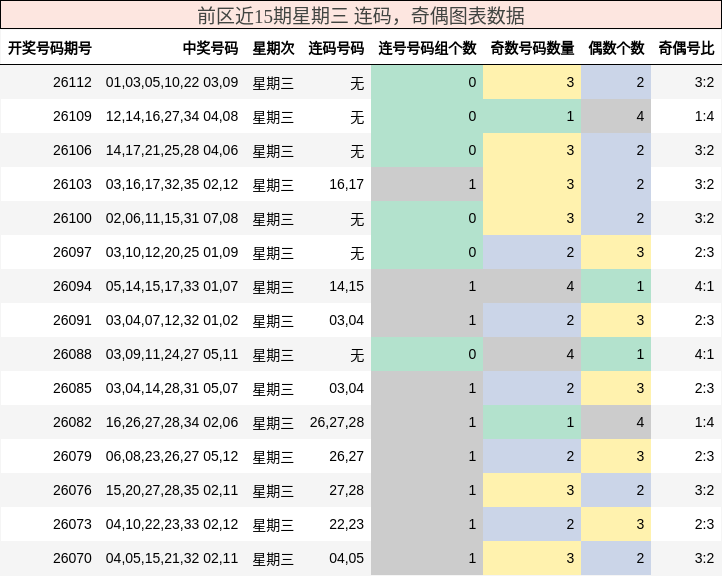The width and height of the screenshot is (722, 576).
Task: Click consecutive numbers cell 27,28
Action: click(347, 490)
